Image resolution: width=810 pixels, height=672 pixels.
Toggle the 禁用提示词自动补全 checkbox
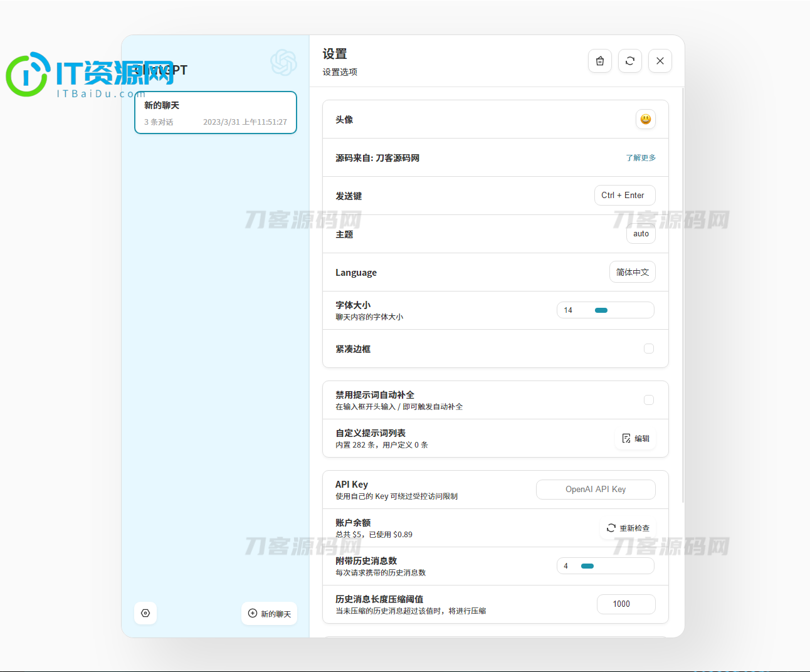point(649,400)
